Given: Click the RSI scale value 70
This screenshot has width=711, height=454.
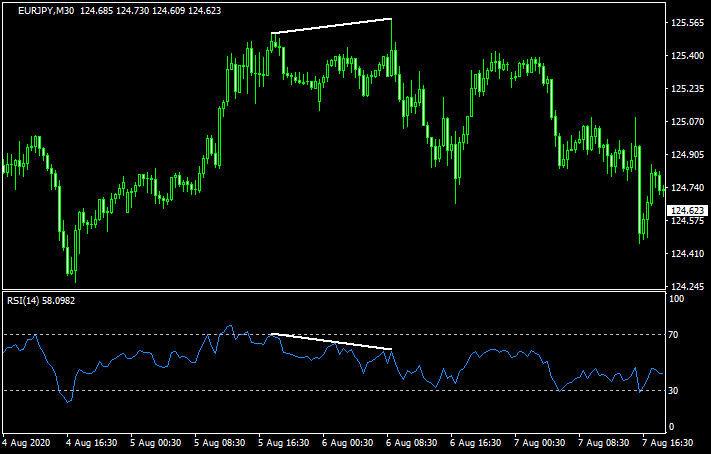Looking at the screenshot, I should click(675, 334).
